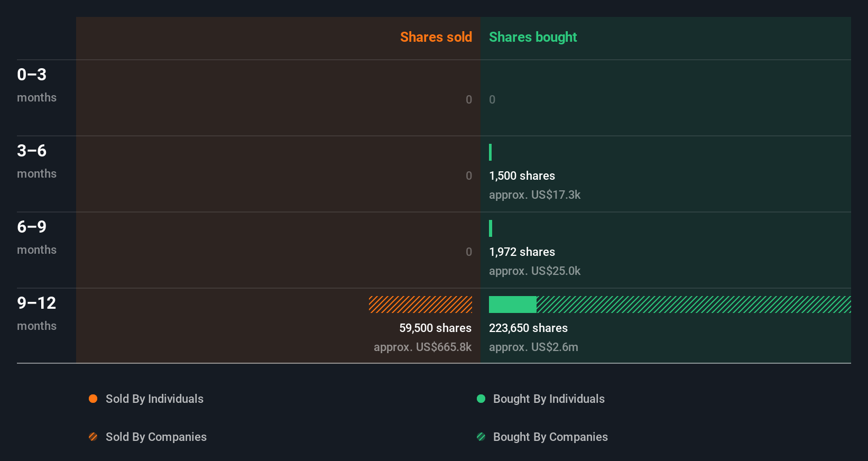Click the green striped bought-by-companies bar in 9–12 months
Image resolution: width=868 pixels, height=461 pixels.
tap(694, 305)
